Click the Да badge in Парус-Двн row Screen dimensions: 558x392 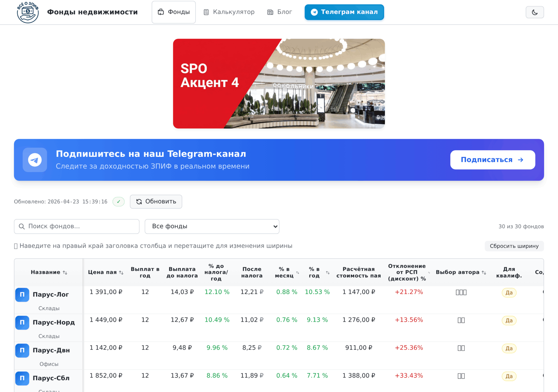click(x=509, y=348)
